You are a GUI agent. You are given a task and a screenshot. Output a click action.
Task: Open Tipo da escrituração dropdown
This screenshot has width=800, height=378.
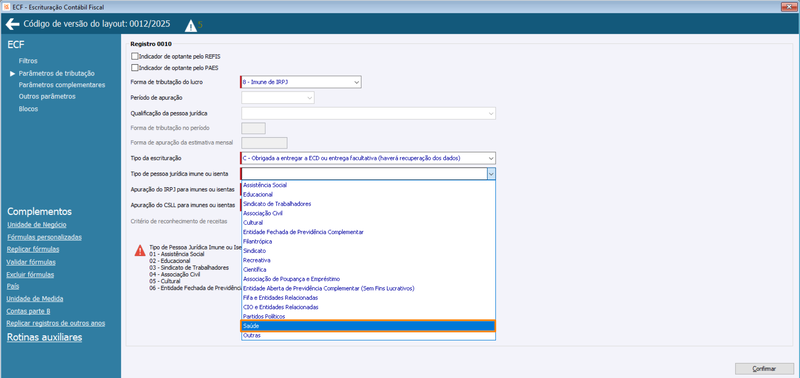(368, 158)
